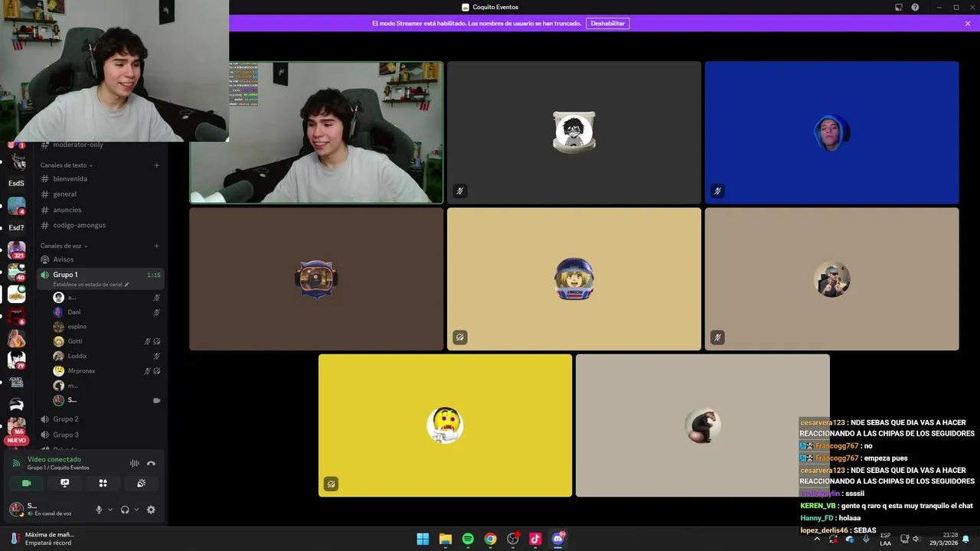980x551 pixels.
Task: Open the soundboard button
Action: pos(141,483)
